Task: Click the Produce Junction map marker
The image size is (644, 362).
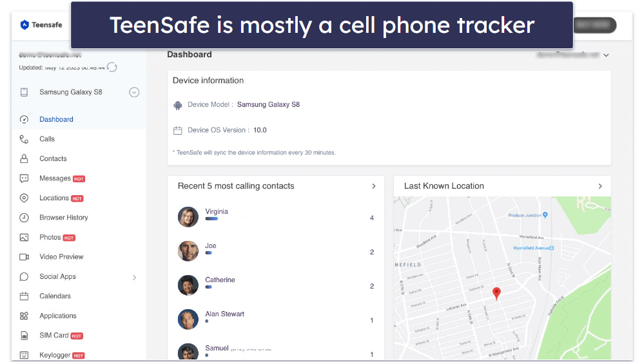Action: pyautogui.click(x=545, y=214)
